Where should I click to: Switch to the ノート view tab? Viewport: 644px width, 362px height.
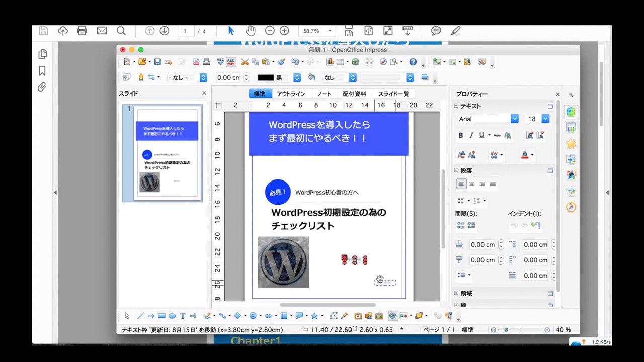pyautogui.click(x=324, y=94)
